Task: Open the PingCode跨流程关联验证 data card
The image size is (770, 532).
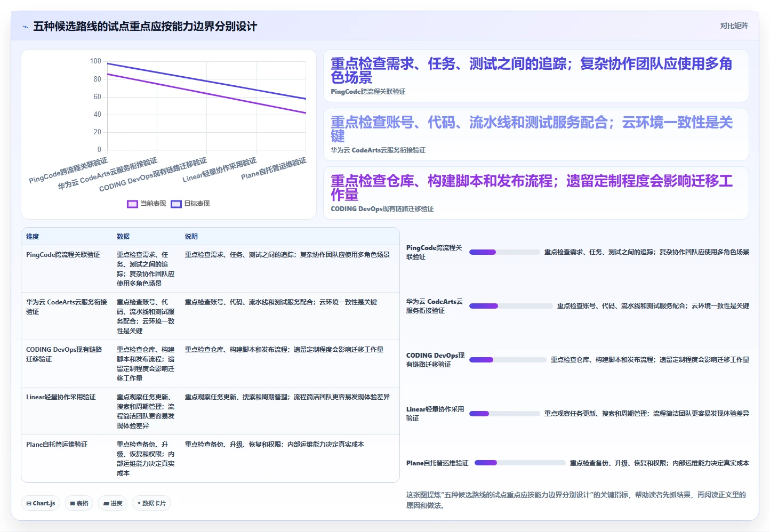Action: pyautogui.click(x=536, y=76)
